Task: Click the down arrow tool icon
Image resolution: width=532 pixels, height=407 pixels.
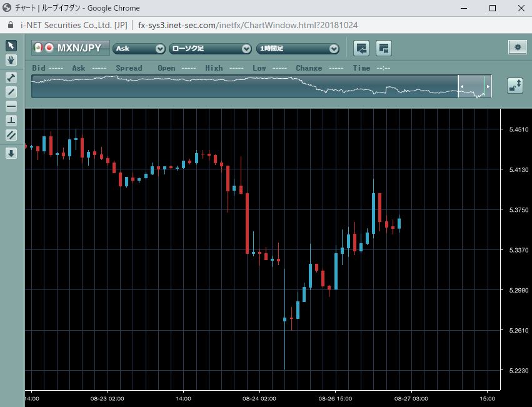Action: click(x=11, y=153)
